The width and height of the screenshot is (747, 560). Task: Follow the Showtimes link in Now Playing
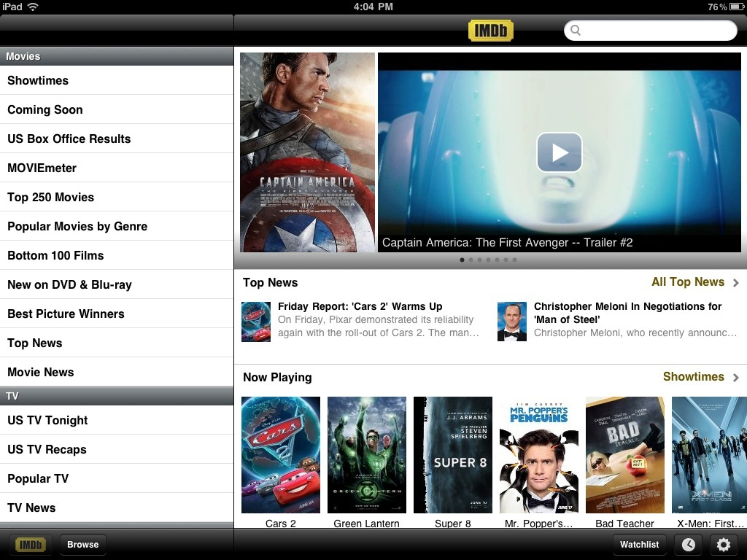[694, 377]
